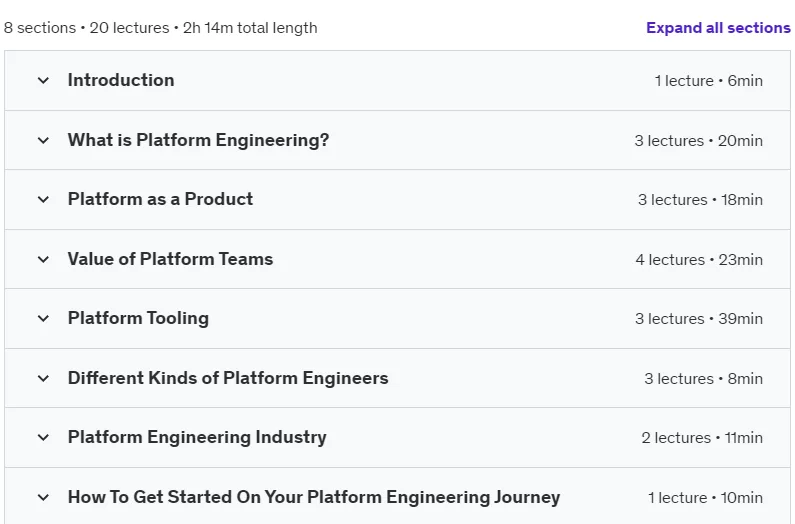The image size is (795, 524).
Task: Click How To Get Started On Your Platform Engineering Journey
Action: pos(314,497)
